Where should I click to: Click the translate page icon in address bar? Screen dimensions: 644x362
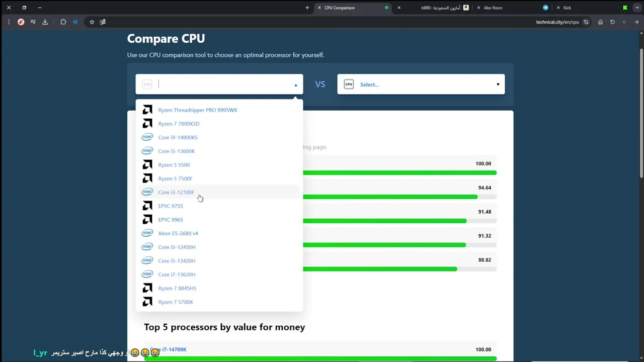coord(103,22)
